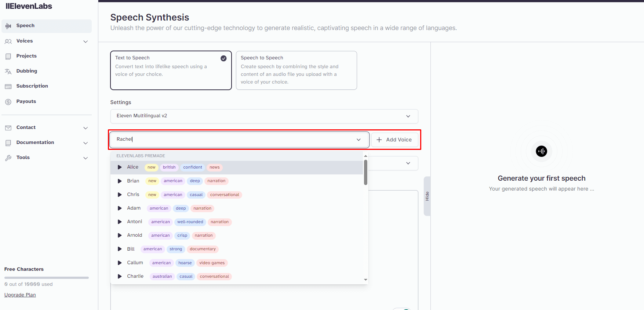The width and height of the screenshot is (644, 310).
Task: Click the 'ELEVENLABS PREMADE' list header
Action: pyautogui.click(x=141, y=156)
